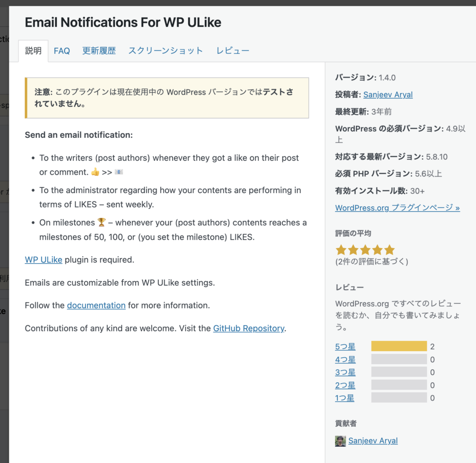The height and width of the screenshot is (463, 476).
Task: Switch to the FAQ tab
Action: click(62, 51)
